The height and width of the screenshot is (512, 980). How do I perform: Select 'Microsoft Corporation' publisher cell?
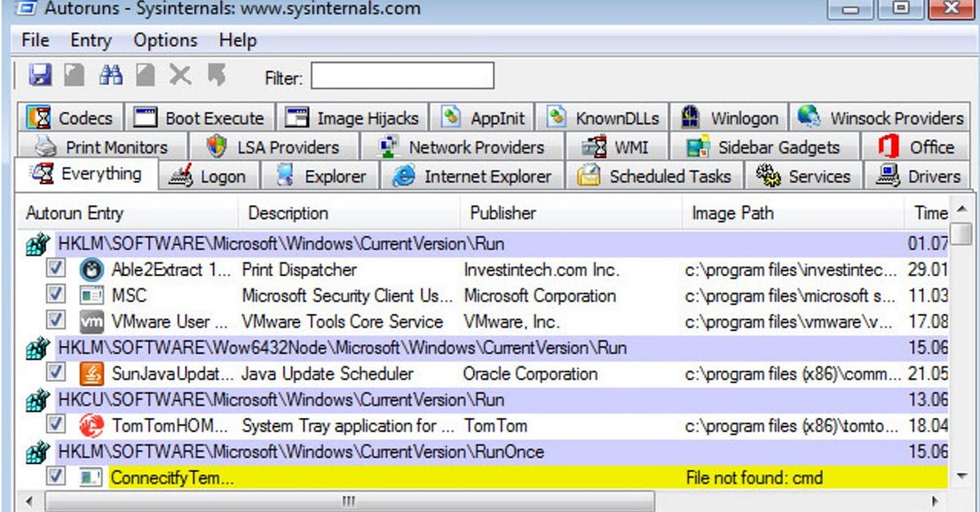point(540,295)
